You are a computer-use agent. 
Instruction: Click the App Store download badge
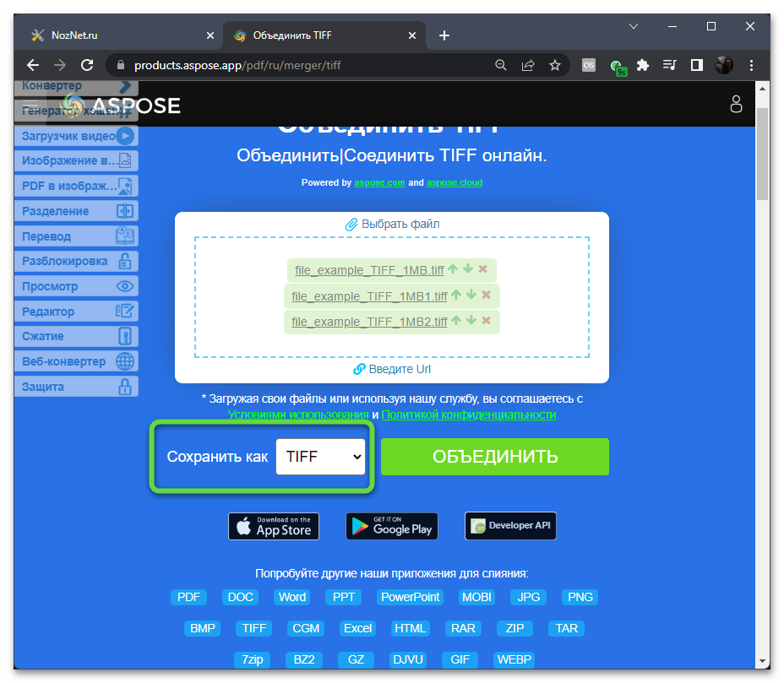[x=274, y=526]
